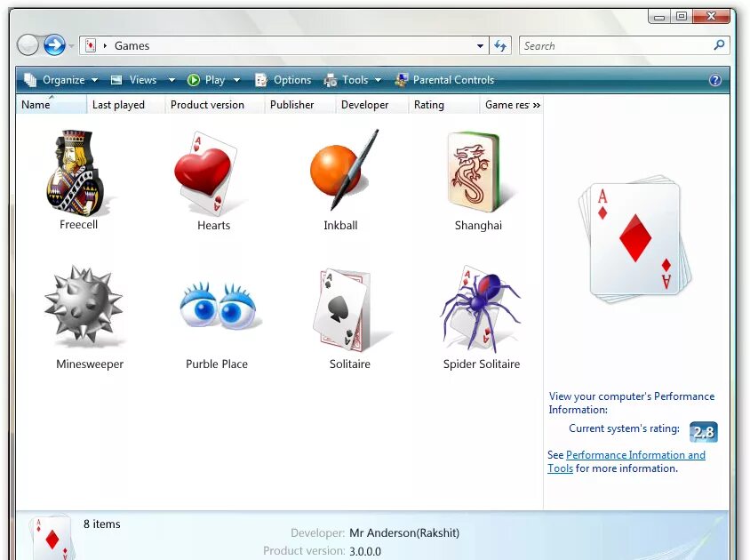The height and width of the screenshot is (560, 750).
Task: Click the Games folder icon in address bar
Action: (91, 45)
